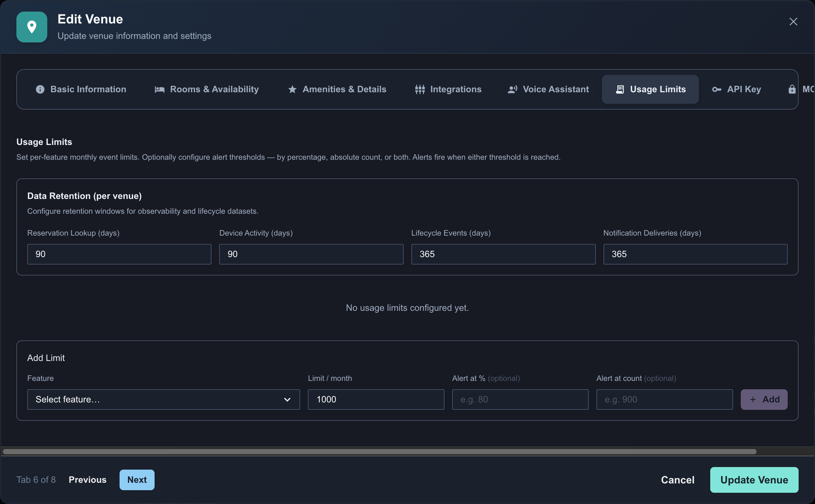Screen dimensions: 815x504
Task: Go to the Previous tab
Action: pos(87,480)
